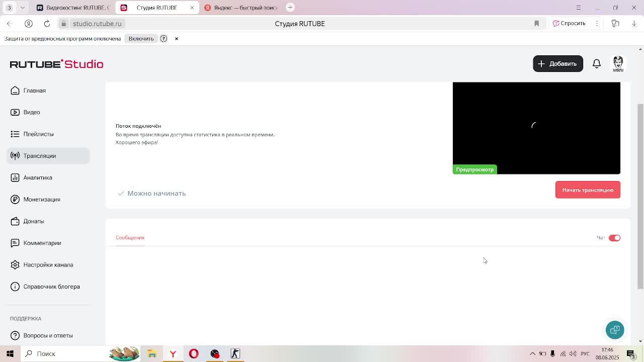Image resolution: width=644 pixels, height=362 pixels.
Task: Select Трансляции in sidebar
Action: (x=48, y=156)
